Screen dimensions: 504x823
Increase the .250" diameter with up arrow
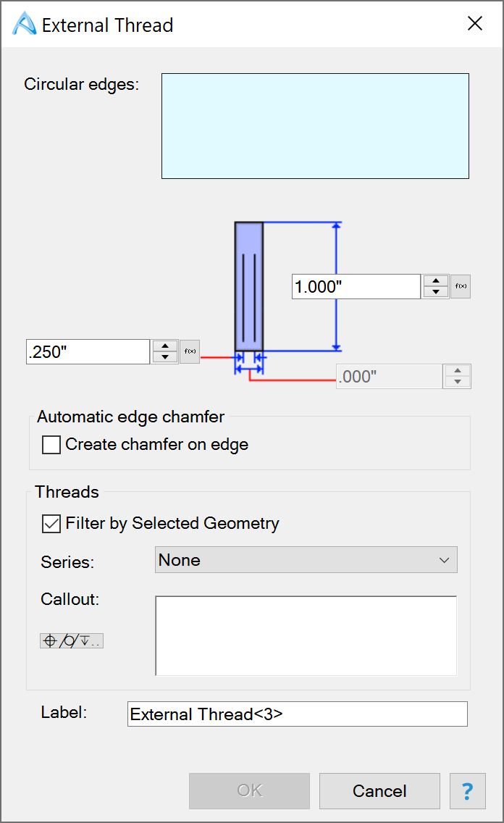pyautogui.click(x=165, y=346)
